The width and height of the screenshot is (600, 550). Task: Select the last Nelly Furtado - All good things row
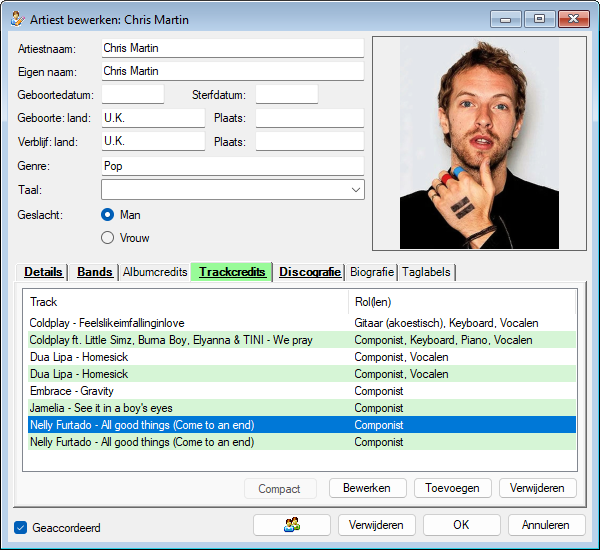click(x=302, y=442)
